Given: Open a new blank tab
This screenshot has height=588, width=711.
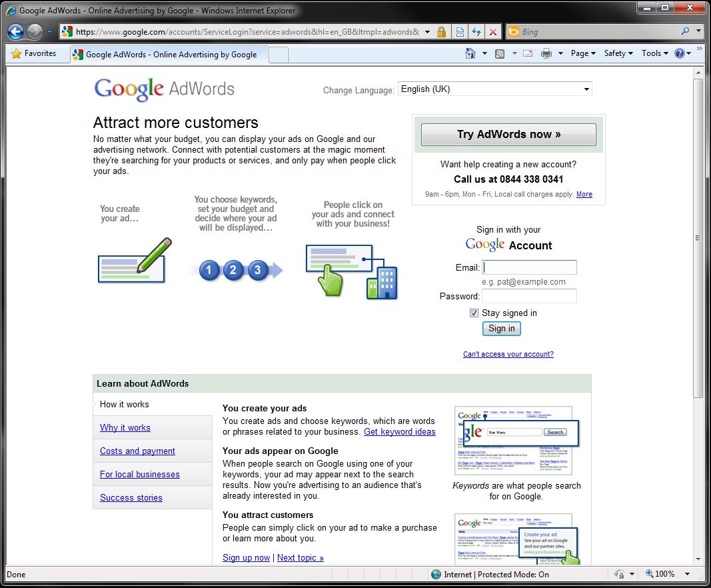Looking at the screenshot, I should (x=279, y=55).
